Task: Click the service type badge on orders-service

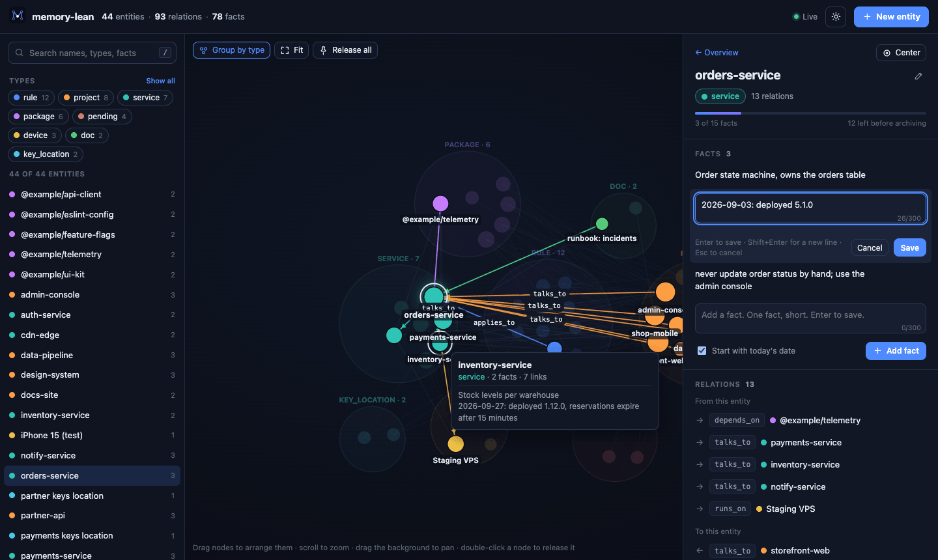Action: (720, 96)
